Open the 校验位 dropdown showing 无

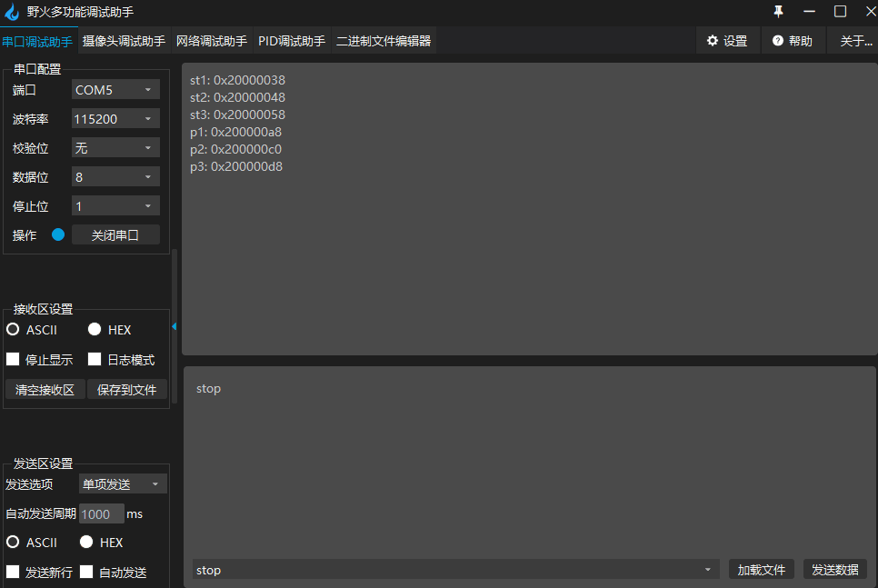click(115, 148)
